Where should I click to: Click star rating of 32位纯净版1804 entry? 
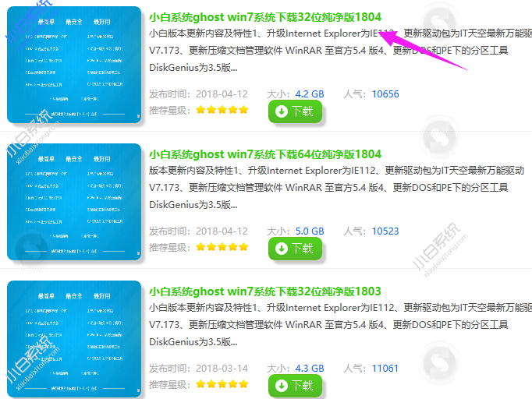pos(222,110)
